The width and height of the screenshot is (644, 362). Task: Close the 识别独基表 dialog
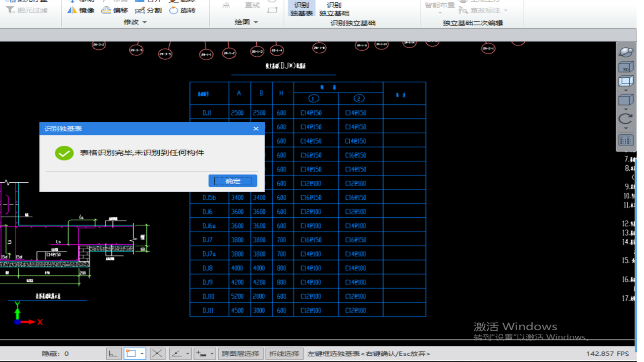click(256, 129)
